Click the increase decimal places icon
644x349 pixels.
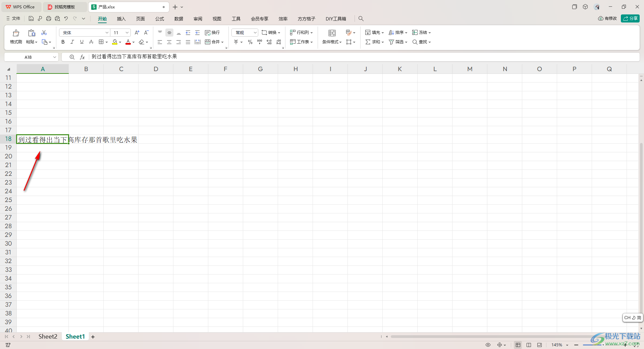click(x=269, y=42)
